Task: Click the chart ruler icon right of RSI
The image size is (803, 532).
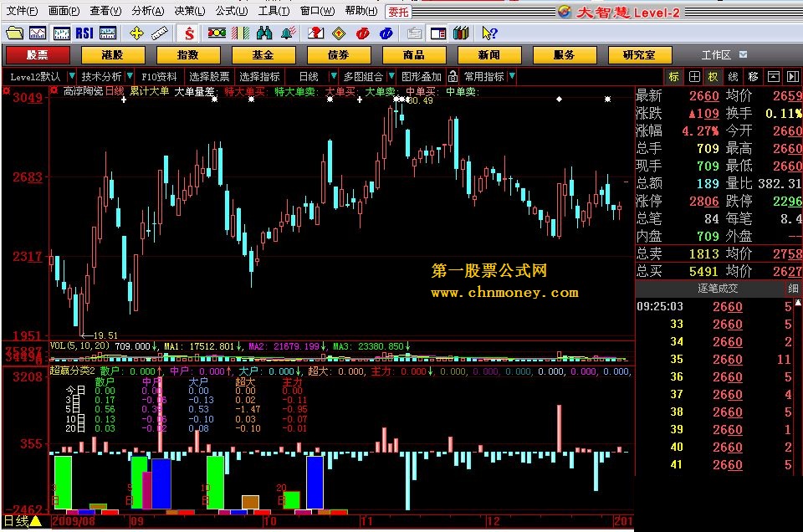Action: (x=108, y=33)
